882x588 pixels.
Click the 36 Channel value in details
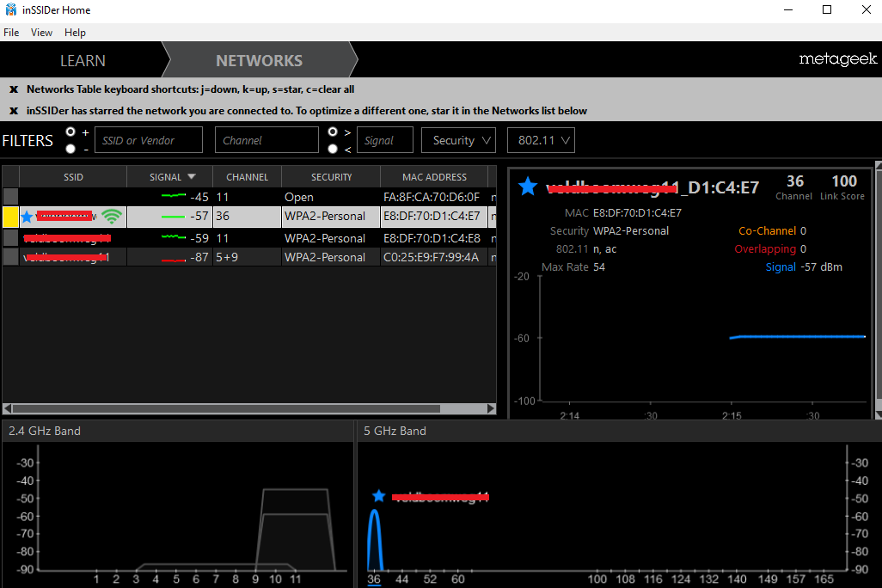coord(795,181)
